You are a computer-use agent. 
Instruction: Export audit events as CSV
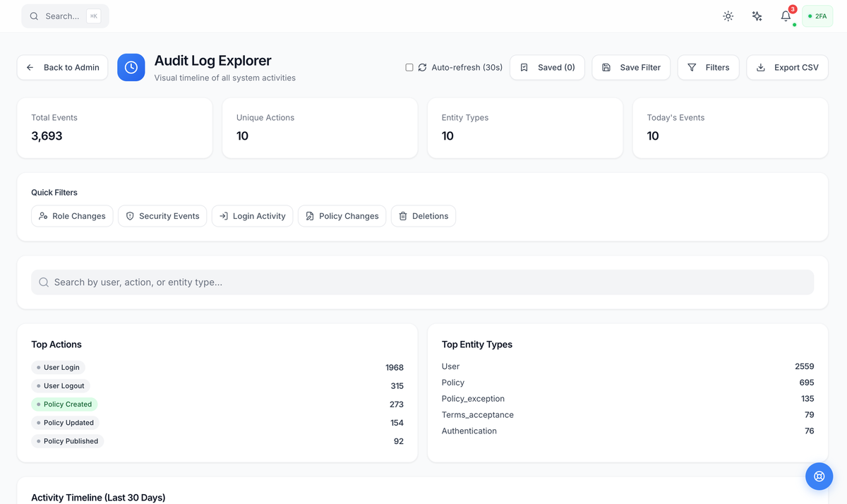pyautogui.click(x=787, y=67)
